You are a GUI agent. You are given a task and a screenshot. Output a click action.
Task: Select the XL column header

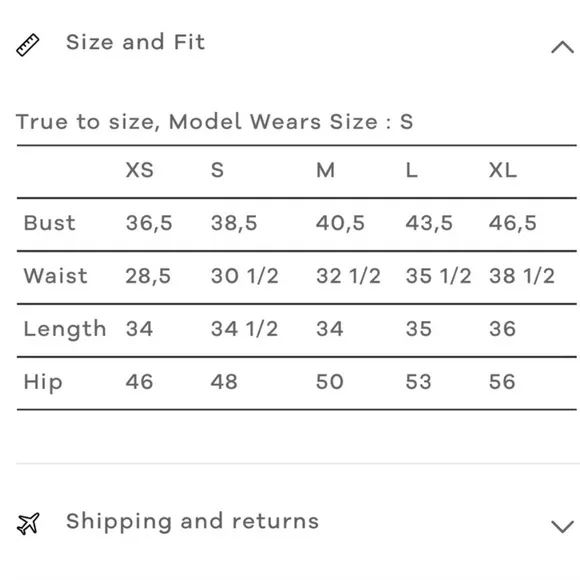tap(503, 170)
